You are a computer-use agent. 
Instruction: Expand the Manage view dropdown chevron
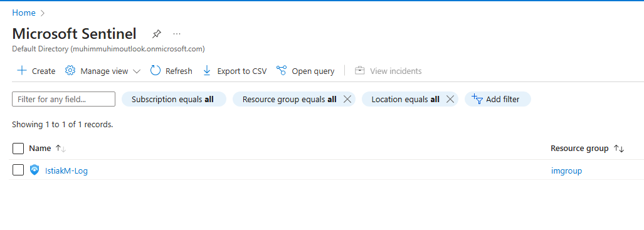point(137,71)
